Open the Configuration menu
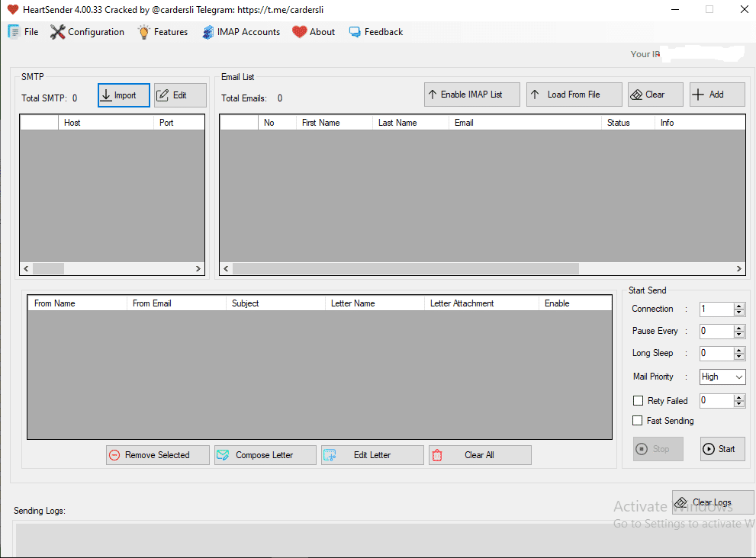756x558 pixels. [x=88, y=32]
